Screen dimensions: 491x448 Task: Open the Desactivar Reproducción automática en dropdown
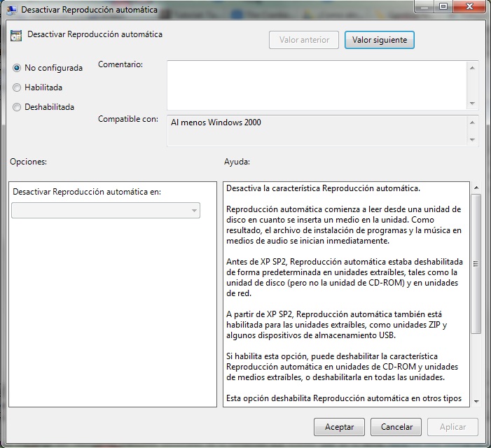106,210
